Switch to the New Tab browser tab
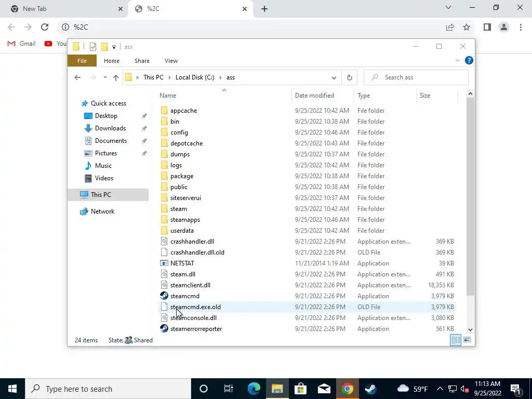The image size is (532, 399). (64, 9)
